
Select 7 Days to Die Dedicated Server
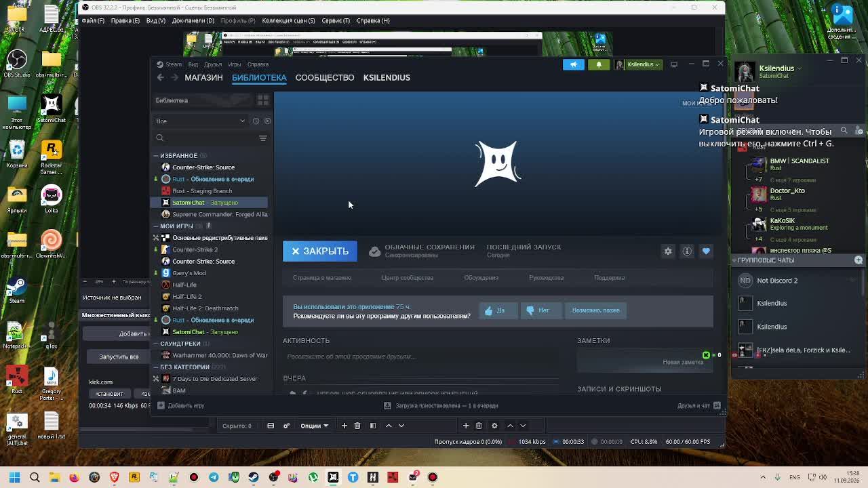[x=210, y=379]
